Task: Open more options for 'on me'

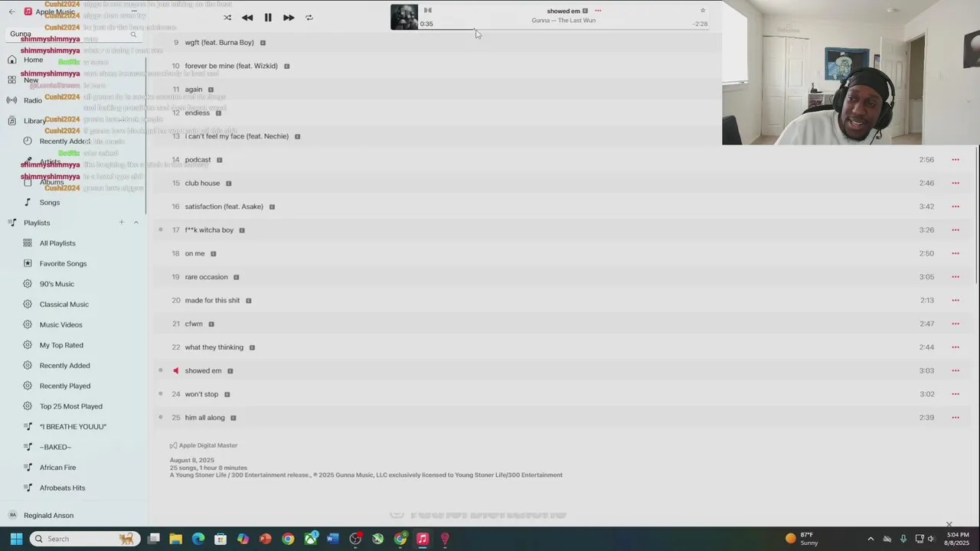Action: click(955, 253)
